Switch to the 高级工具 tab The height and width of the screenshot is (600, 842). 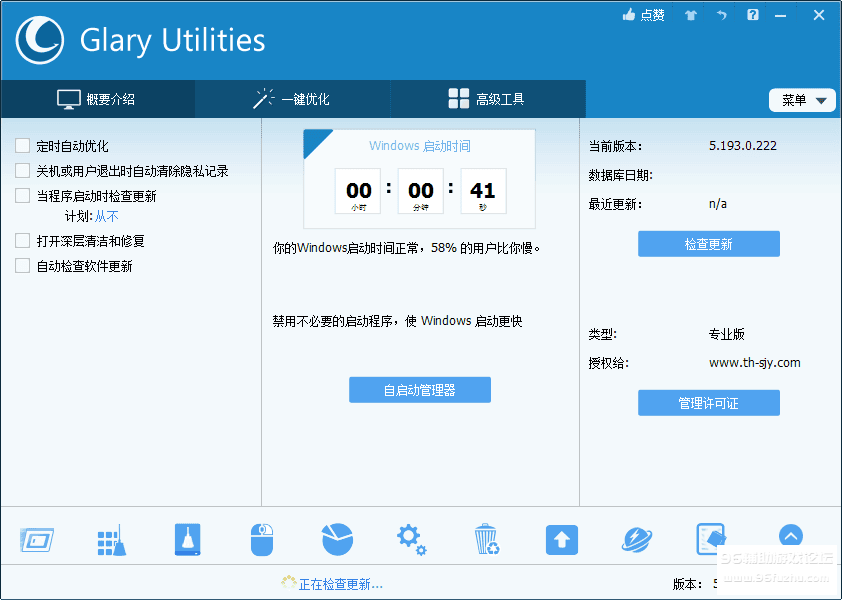pos(487,99)
